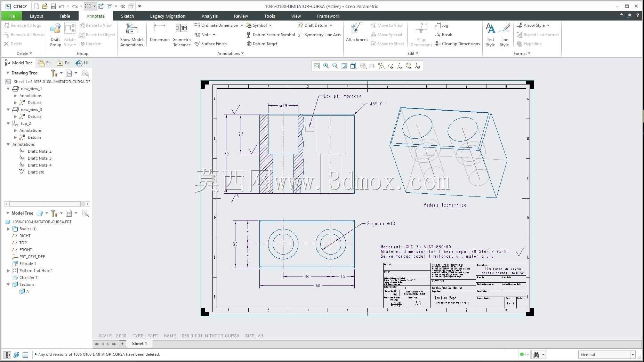Open the Line Style tool

(504, 35)
